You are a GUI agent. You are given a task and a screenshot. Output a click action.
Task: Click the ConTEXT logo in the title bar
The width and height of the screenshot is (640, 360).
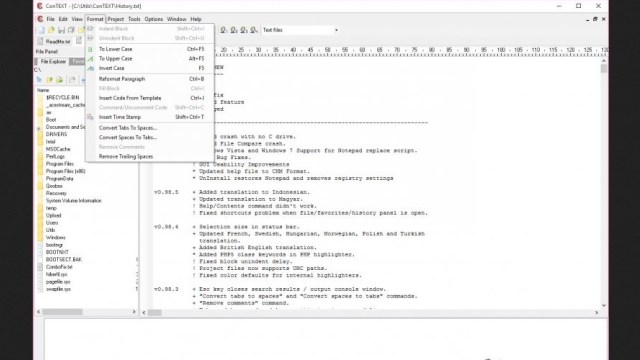click(40, 6)
